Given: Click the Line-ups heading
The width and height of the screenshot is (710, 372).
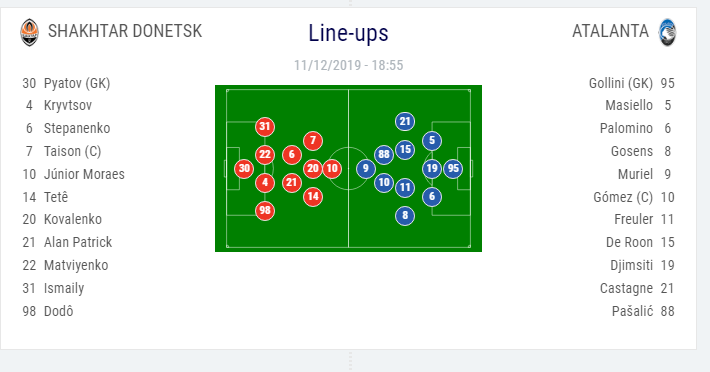Looking at the screenshot, I should point(348,33).
